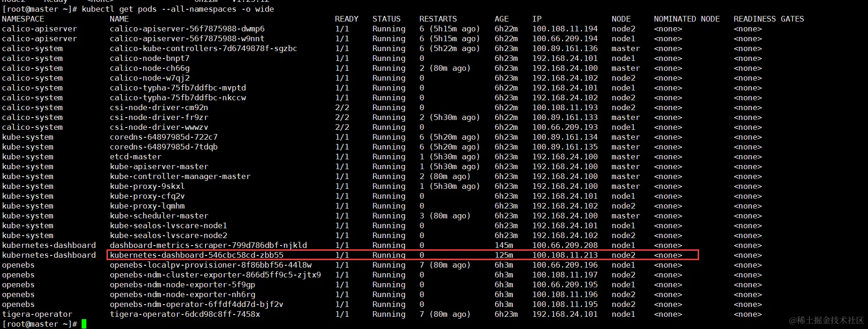Click 2/2 ready value for csi-node-driver-cm92n
The height and width of the screenshot is (329, 868).
(x=342, y=107)
